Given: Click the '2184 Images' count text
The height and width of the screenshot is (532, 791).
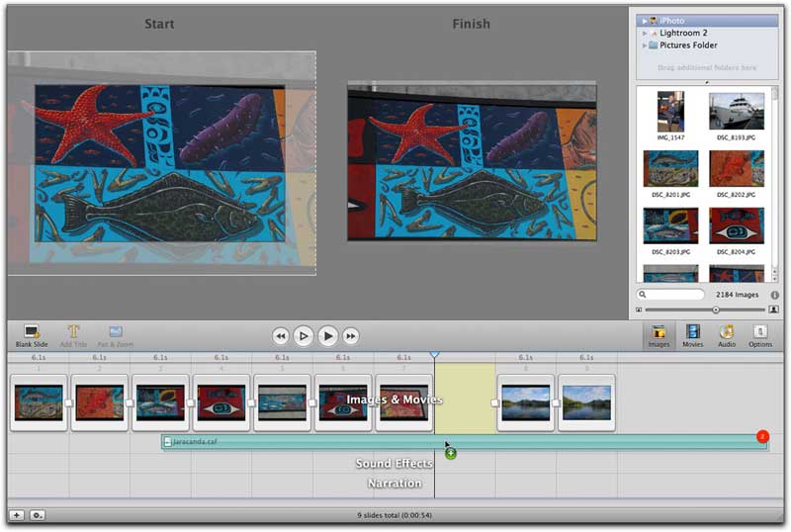Looking at the screenshot, I should click(737, 295).
